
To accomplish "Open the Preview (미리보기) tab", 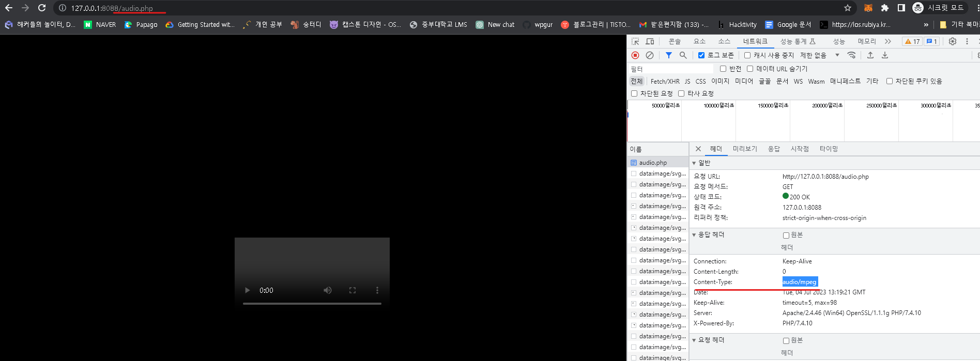I will tap(745, 149).
